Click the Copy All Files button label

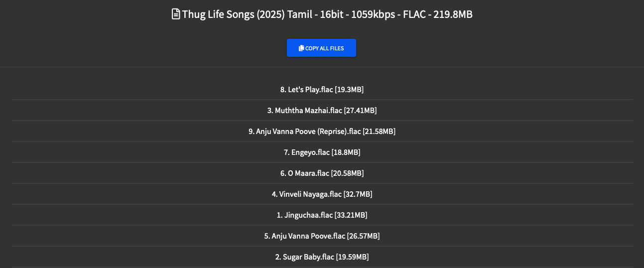[324, 48]
